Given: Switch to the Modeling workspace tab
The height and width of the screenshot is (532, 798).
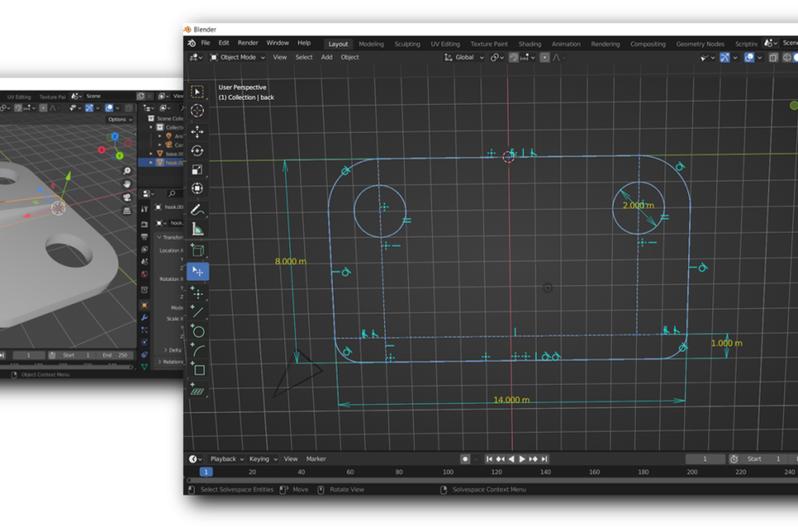Looking at the screenshot, I should point(371,44).
